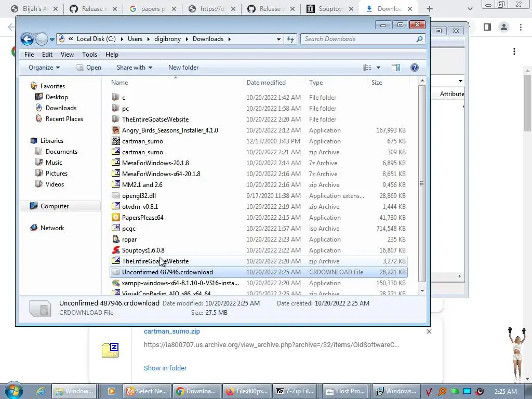
Task: Select the TheEntireGoatseWebsite File folder icon
Action: coord(116,119)
